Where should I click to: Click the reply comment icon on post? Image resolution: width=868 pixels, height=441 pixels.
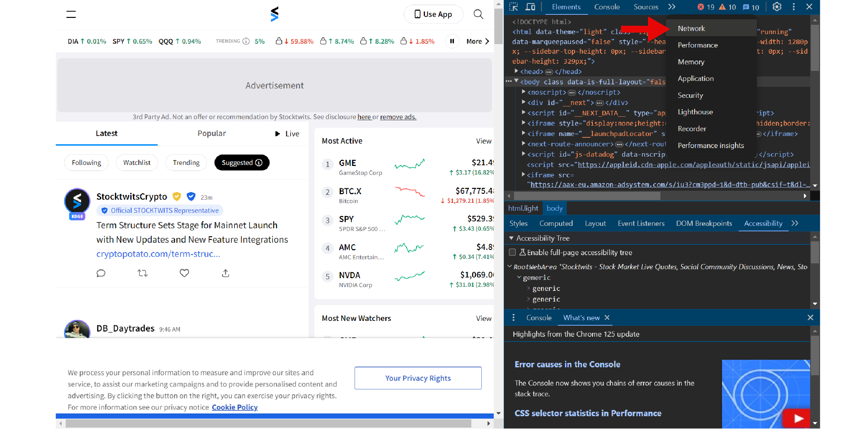(x=101, y=273)
